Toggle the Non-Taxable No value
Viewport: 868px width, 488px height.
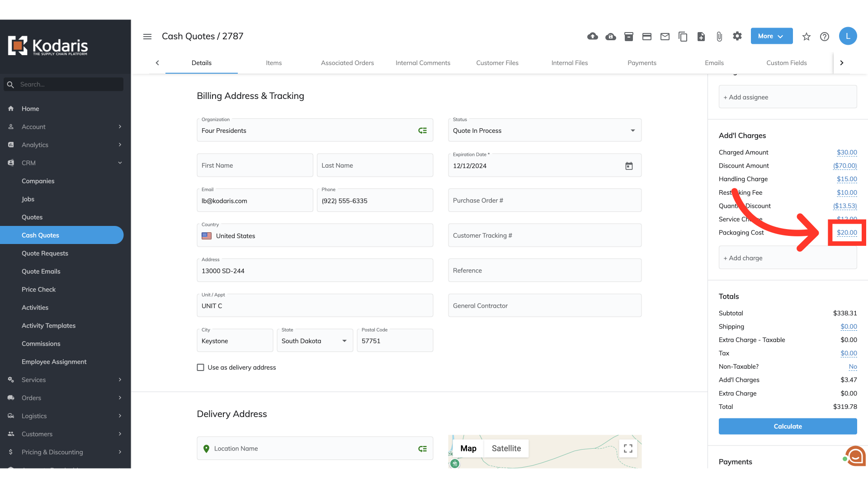(852, 366)
